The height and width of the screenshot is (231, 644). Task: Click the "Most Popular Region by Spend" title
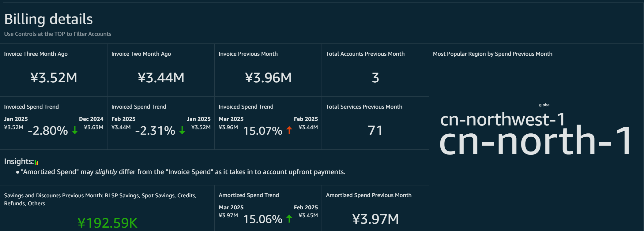[x=493, y=54]
